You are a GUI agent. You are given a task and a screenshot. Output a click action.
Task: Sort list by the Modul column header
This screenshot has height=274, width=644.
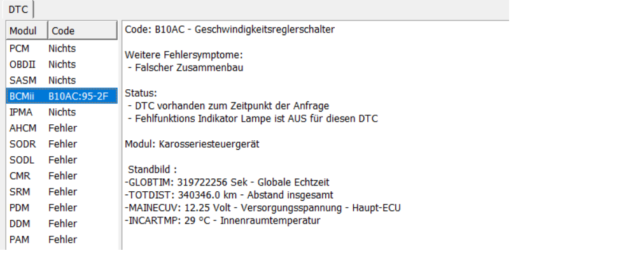pyautogui.click(x=26, y=31)
